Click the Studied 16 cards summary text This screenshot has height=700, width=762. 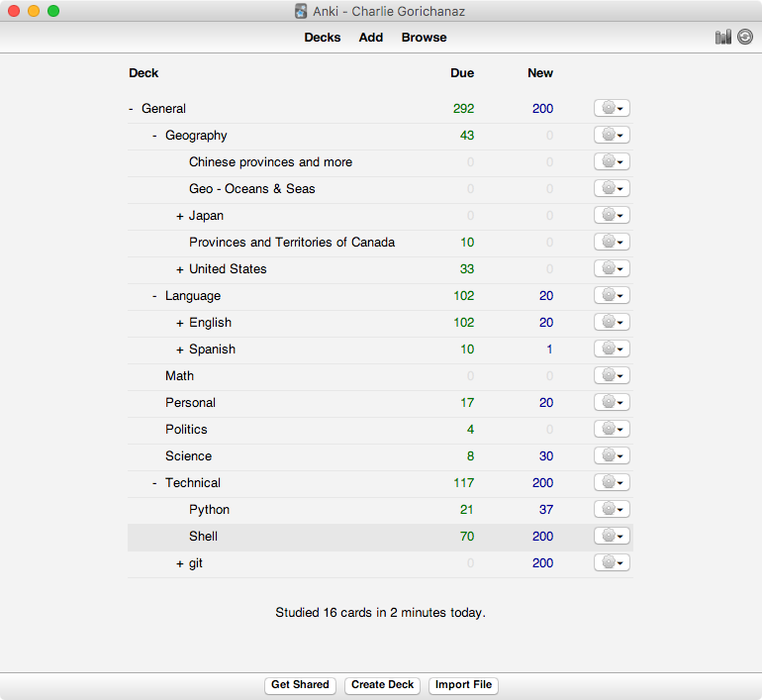(381, 613)
